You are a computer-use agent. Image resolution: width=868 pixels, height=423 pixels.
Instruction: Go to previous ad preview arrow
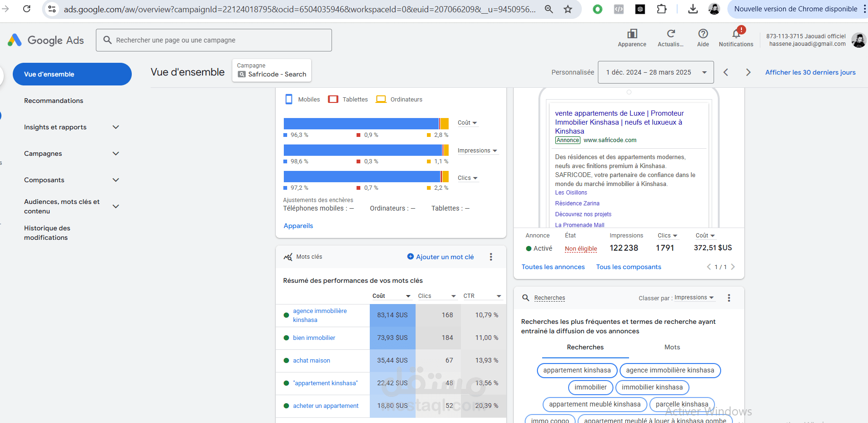(709, 267)
